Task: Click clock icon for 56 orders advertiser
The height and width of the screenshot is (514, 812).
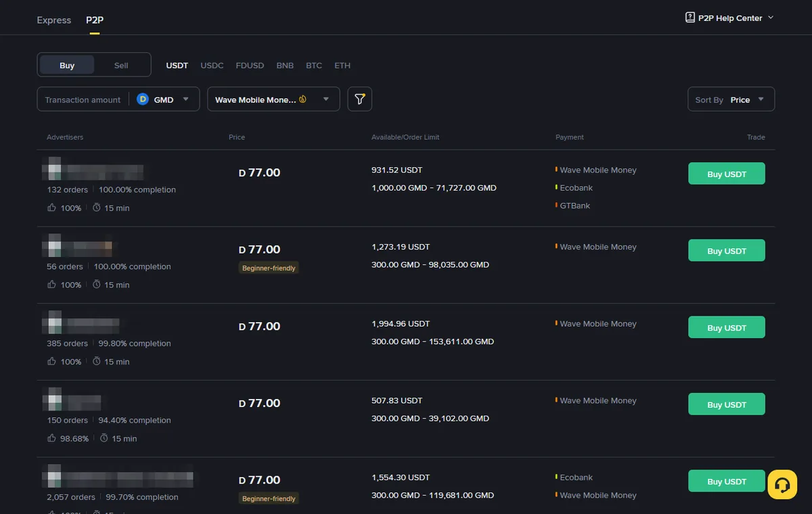Action: (97, 285)
